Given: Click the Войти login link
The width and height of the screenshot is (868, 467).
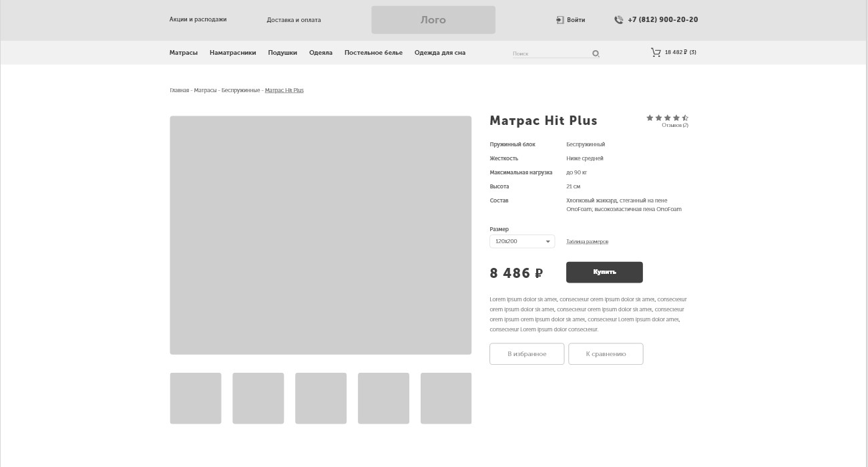Looking at the screenshot, I should (576, 20).
